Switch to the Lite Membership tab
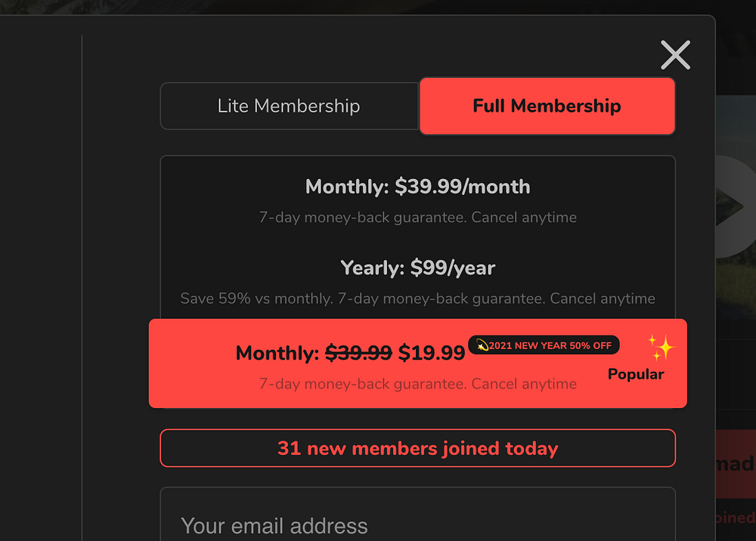 tap(289, 106)
